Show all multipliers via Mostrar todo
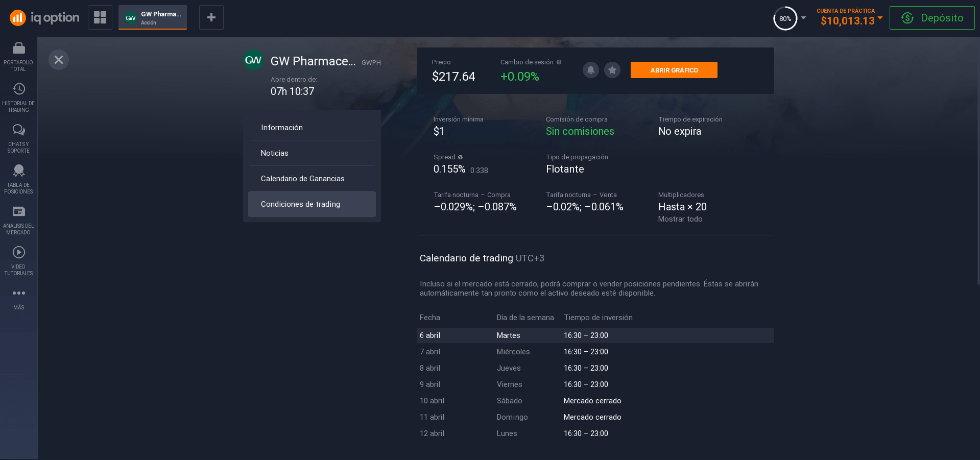This screenshot has width=980, height=460. coord(680,219)
